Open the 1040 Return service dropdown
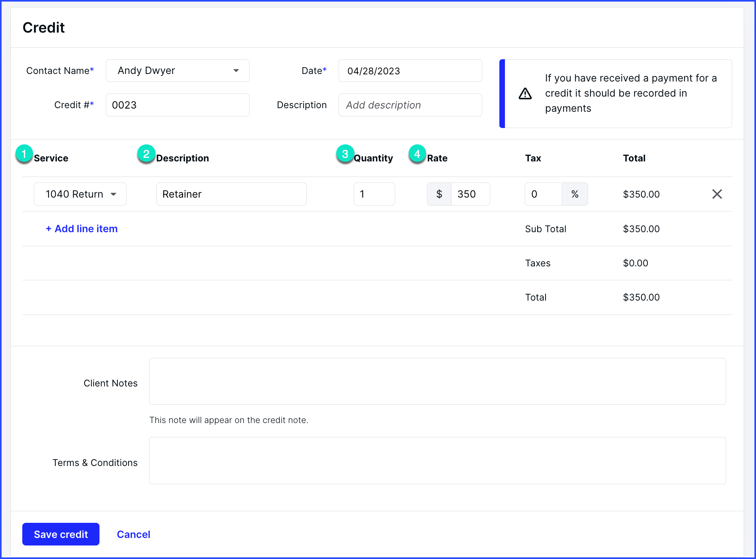This screenshot has width=756, height=559. click(x=80, y=194)
